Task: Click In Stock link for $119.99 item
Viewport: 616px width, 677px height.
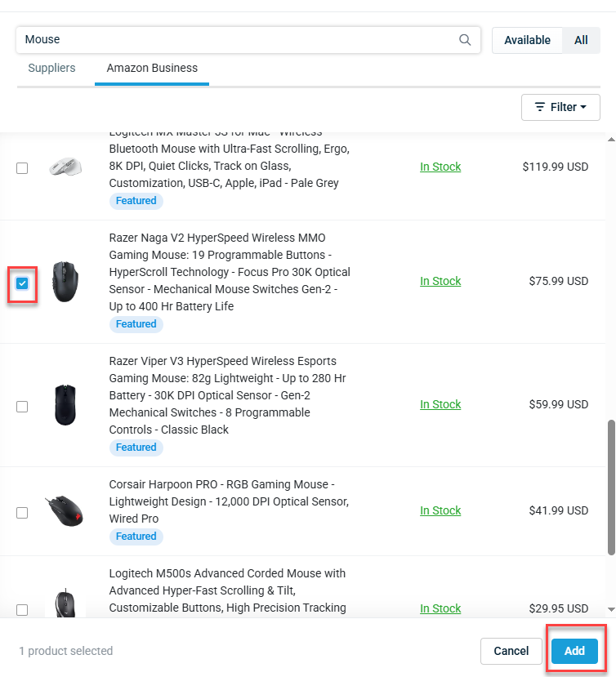Action: [x=440, y=167]
